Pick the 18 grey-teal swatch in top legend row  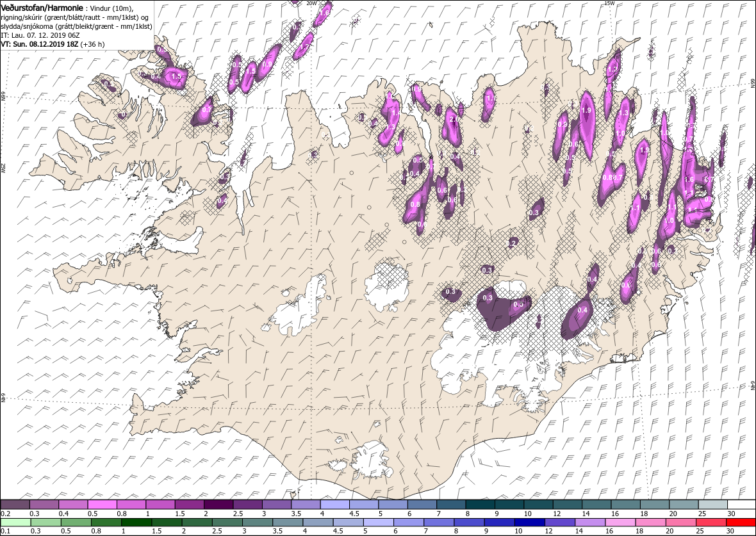654,505
